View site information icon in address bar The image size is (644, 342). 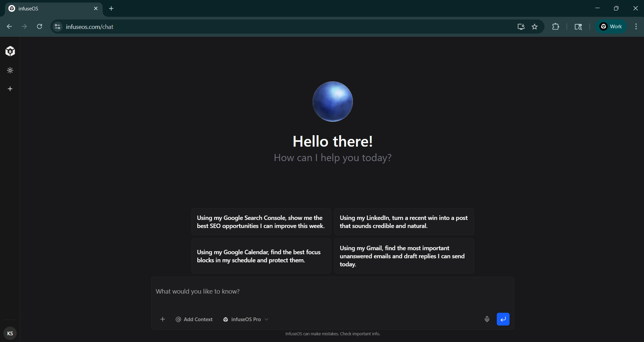(x=57, y=27)
